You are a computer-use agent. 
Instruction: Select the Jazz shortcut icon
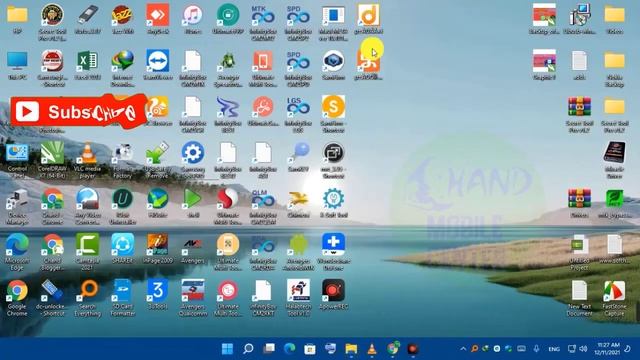[x=122, y=19]
